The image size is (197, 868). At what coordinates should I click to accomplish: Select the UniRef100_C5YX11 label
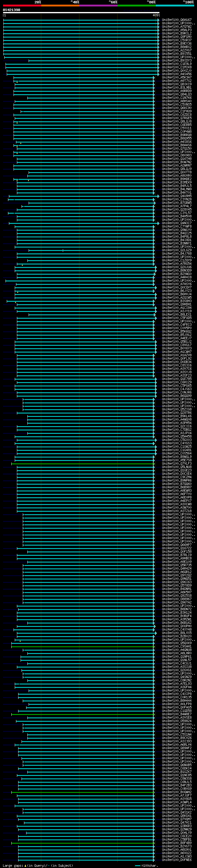[x=177, y=128]
